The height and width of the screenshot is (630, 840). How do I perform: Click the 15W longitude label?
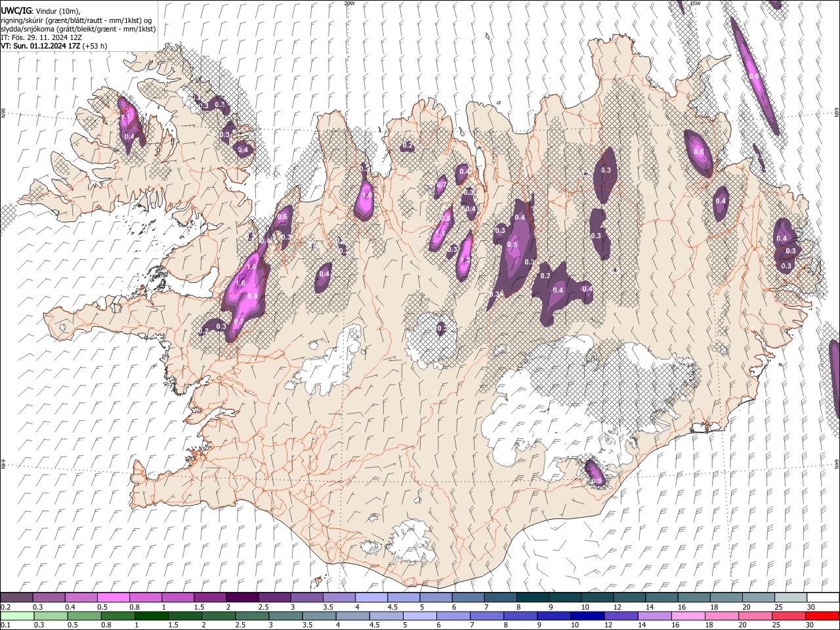coord(696,3)
